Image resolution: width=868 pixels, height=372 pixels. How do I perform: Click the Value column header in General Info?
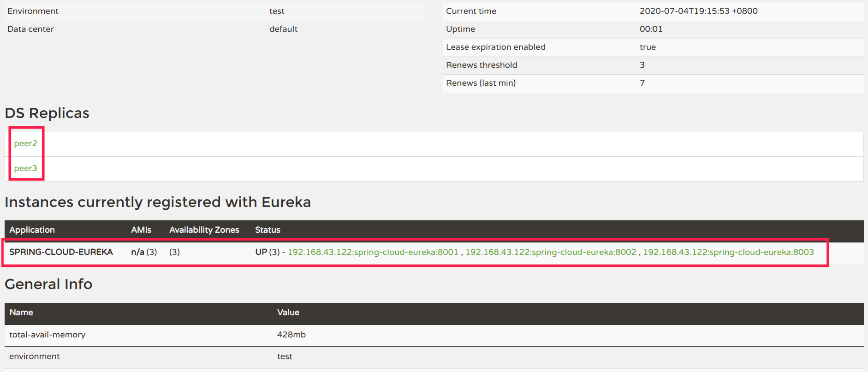pyautogui.click(x=288, y=313)
